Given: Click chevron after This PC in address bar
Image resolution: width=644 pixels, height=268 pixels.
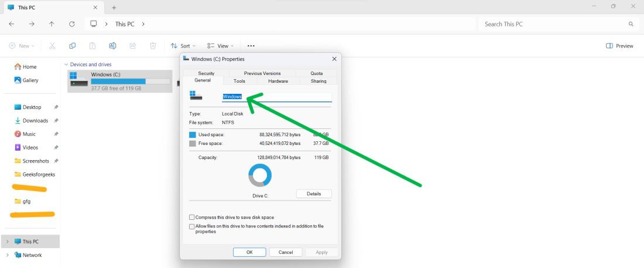Looking at the screenshot, I should pyautogui.click(x=143, y=24).
